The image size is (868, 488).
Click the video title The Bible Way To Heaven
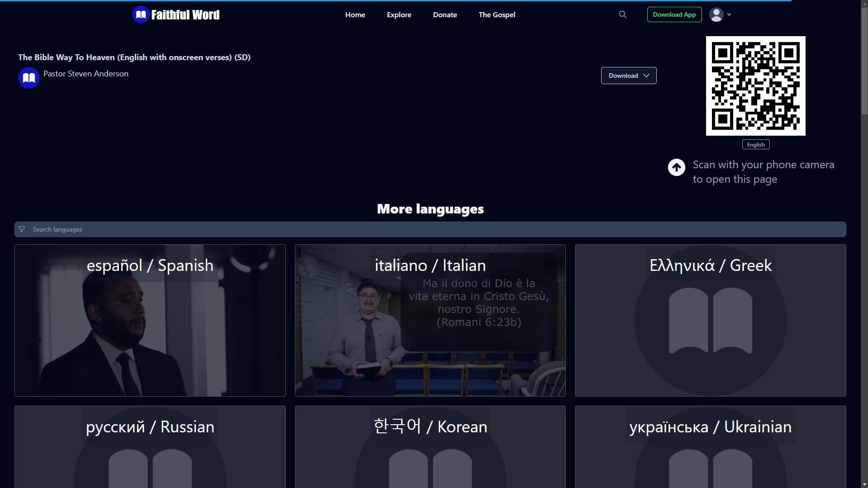(x=134, y=57)
